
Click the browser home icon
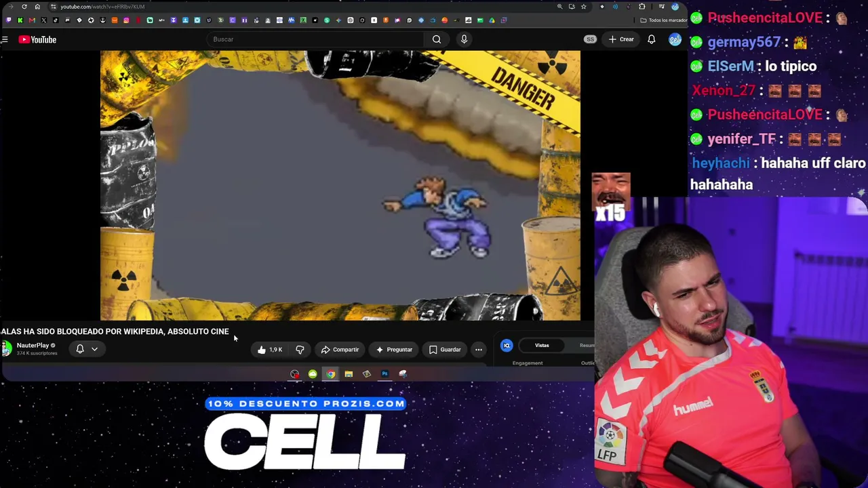pyautogui.click(x=37, y=7)
